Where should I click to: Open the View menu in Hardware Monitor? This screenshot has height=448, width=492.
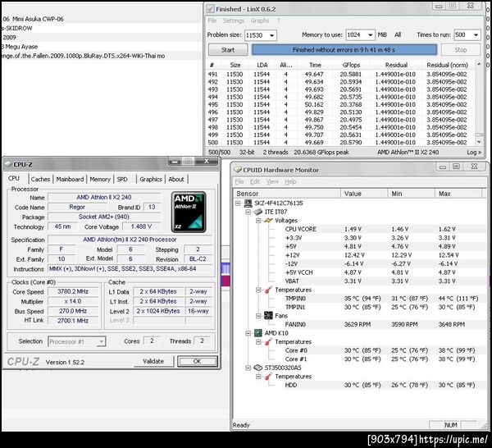point(272,182)
